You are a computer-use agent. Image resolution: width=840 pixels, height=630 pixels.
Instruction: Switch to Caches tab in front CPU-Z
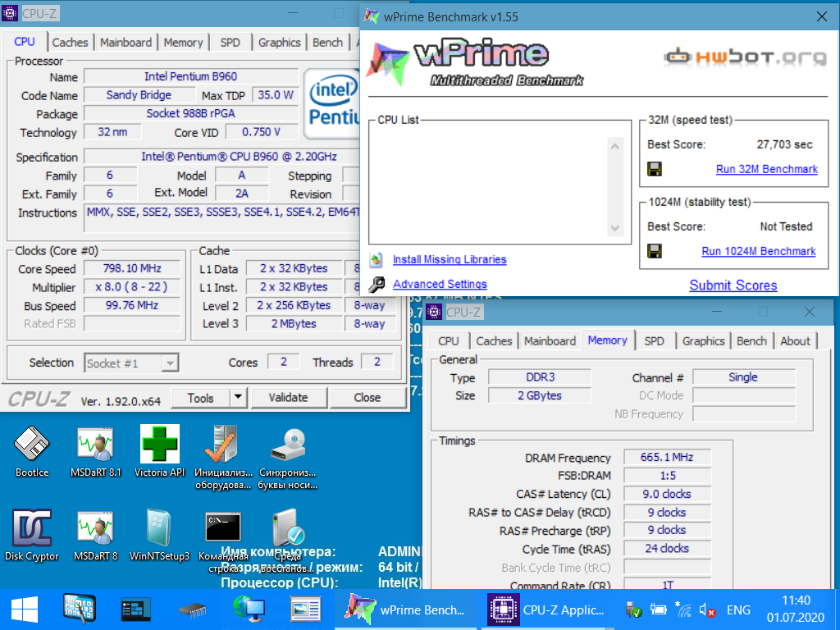(x=71, y=43)
